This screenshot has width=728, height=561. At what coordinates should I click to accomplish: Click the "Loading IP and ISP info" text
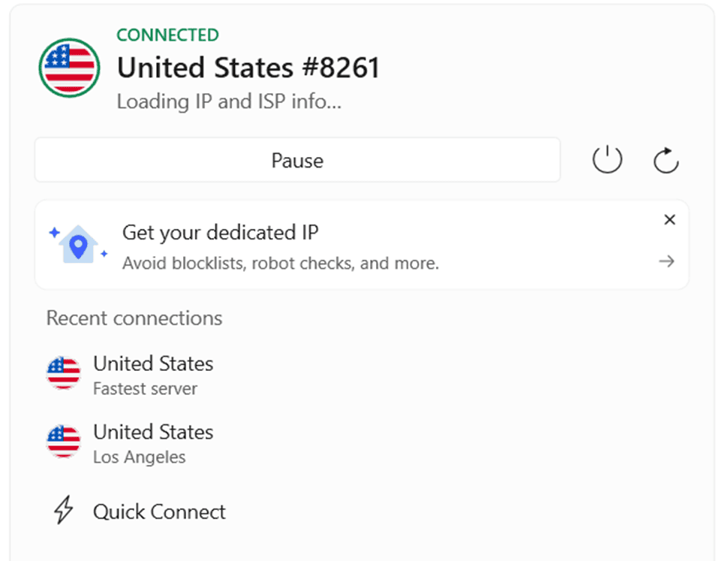(229, 101)
